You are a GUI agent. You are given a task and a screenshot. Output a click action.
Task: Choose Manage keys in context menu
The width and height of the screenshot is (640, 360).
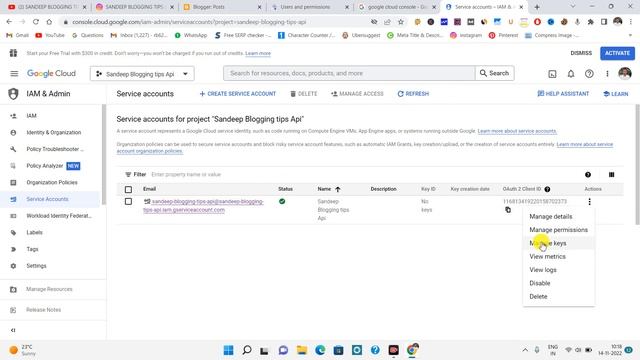pyautogui.click(x=558, y=243)
